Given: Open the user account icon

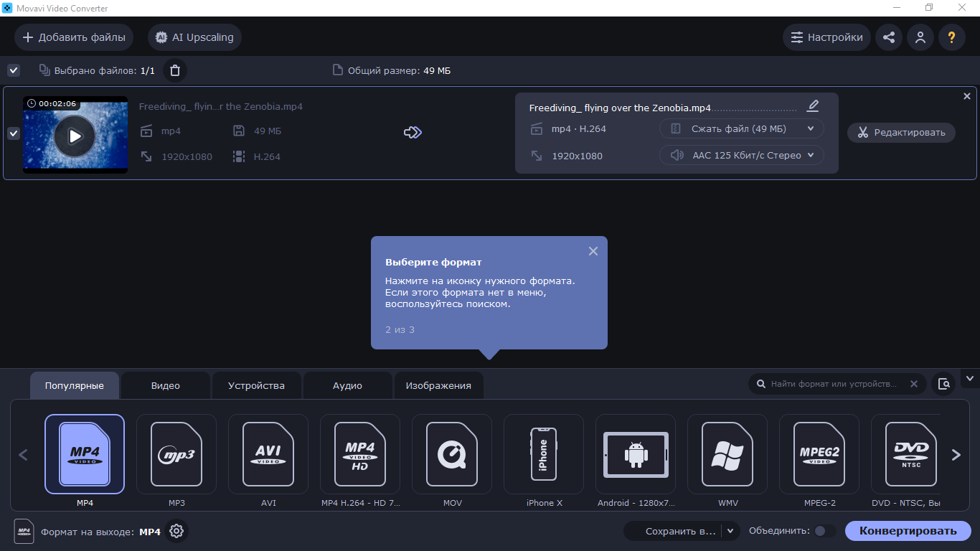Looking at the screenshot, I should click(x=920, y=37).
